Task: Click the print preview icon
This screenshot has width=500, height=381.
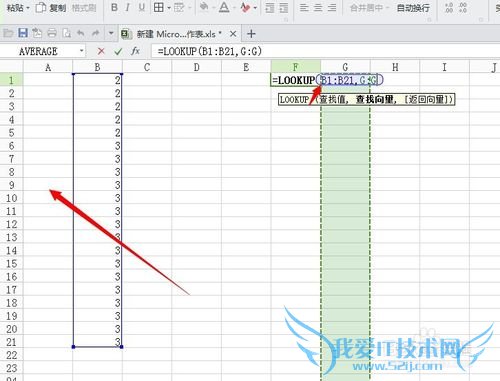Action: 67,33
